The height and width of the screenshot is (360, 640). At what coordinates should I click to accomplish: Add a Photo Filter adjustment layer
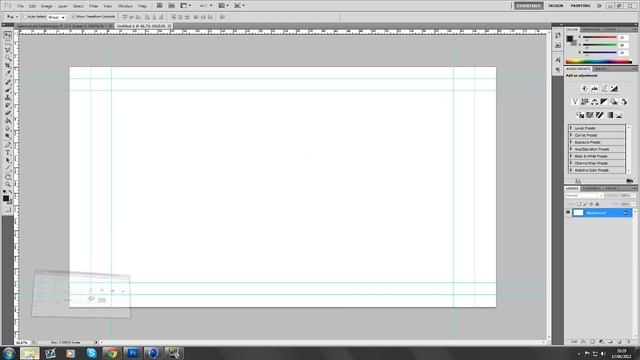pyautogui.click(x=614, y=102)
